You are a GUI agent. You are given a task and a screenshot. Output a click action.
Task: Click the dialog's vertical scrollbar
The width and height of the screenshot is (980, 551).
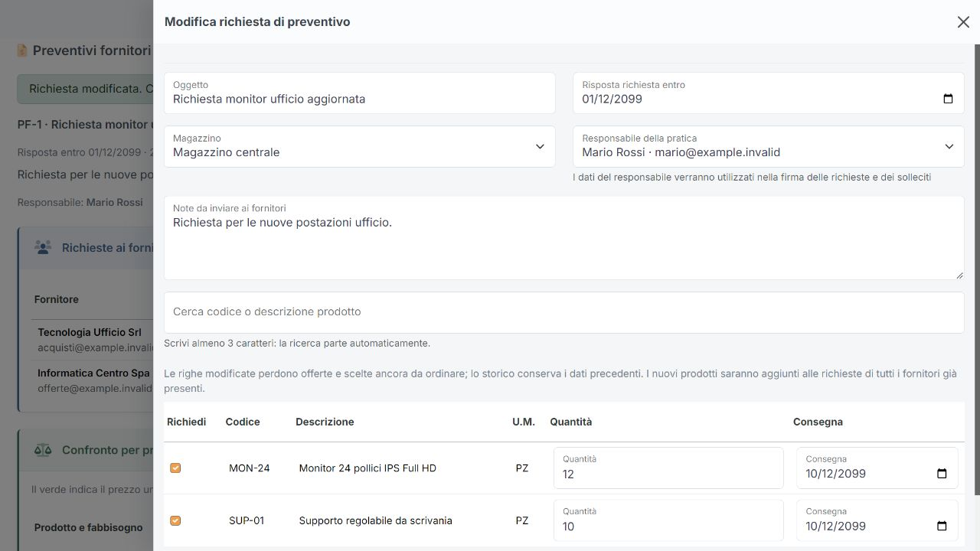coord(977,269)
